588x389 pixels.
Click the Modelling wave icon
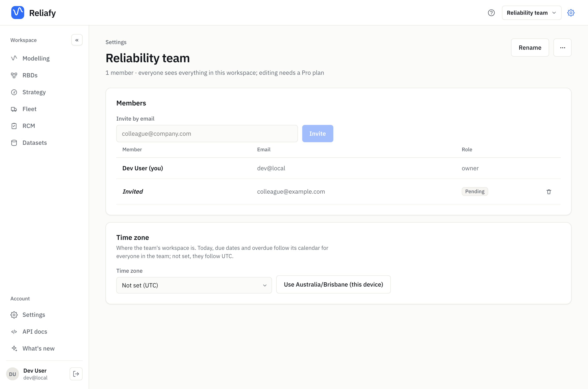(14, 58)
